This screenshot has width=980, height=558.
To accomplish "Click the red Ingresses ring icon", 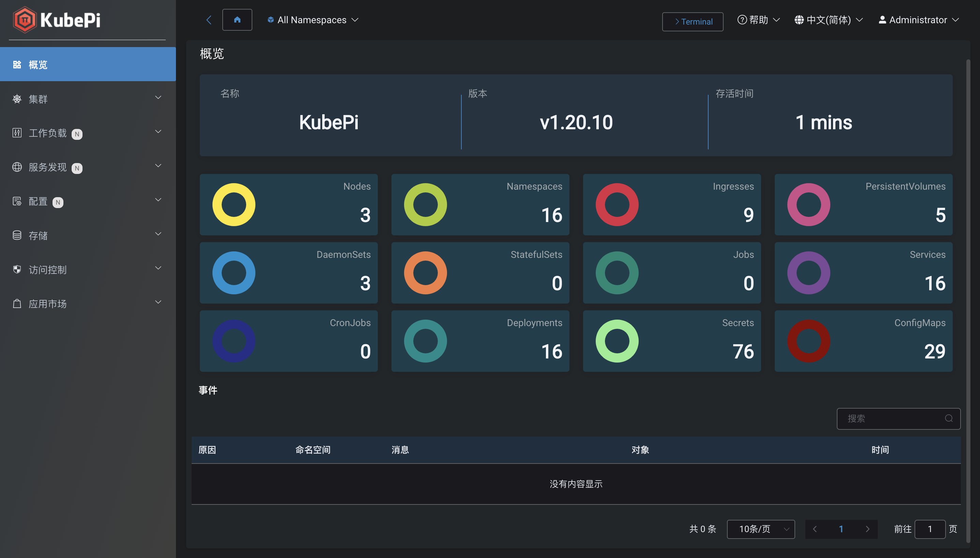I will (x=617, y=205).
